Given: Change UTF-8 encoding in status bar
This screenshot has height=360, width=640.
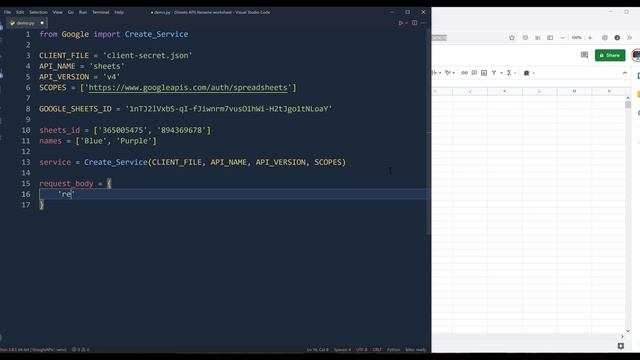Looking at the screenshot, I should 362,350.
